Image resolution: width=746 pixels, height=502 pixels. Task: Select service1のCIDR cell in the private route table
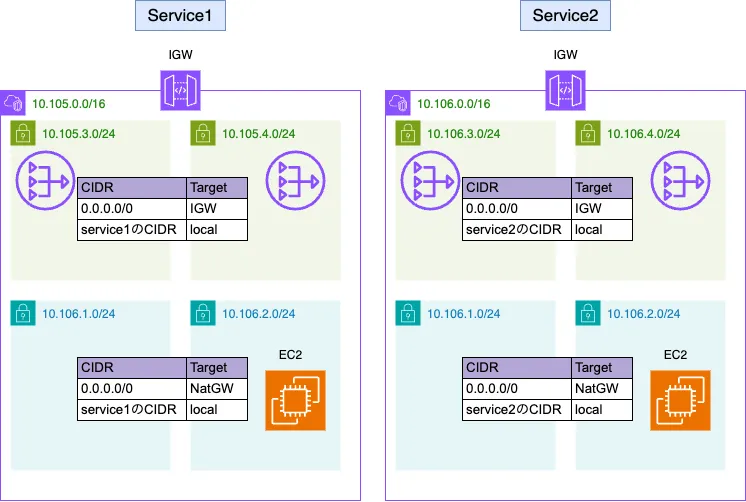(x=132, y=409)
